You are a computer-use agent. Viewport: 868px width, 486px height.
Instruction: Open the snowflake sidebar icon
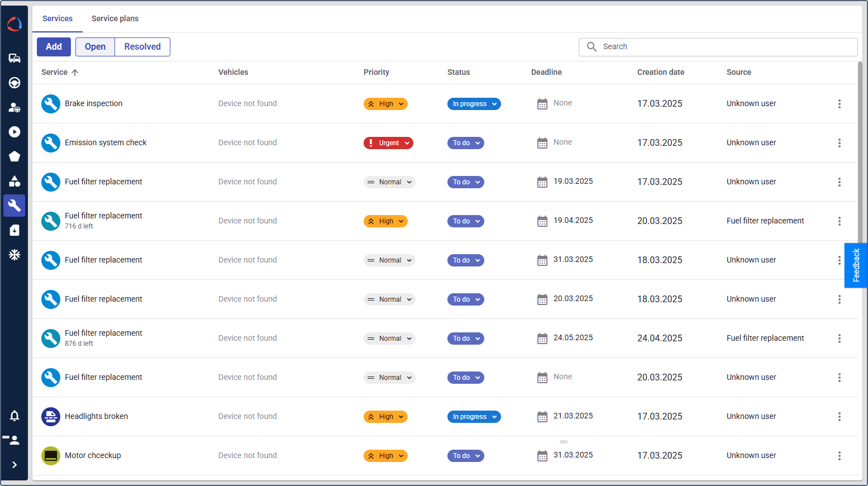15,255
